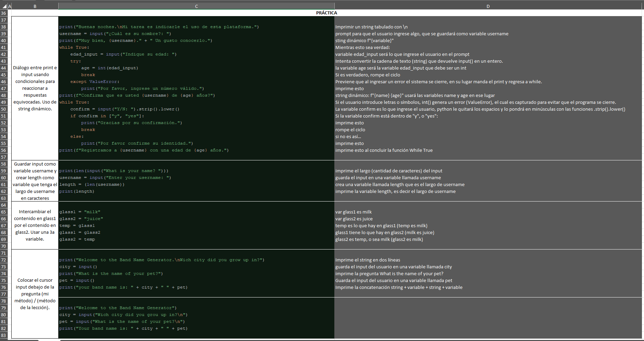Click the PRÁCTICA title cell

(326, 13)
